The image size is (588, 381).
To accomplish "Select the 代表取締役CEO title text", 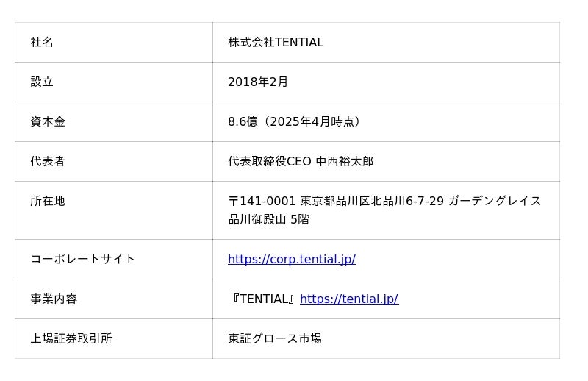I will [x=270, y=162].
